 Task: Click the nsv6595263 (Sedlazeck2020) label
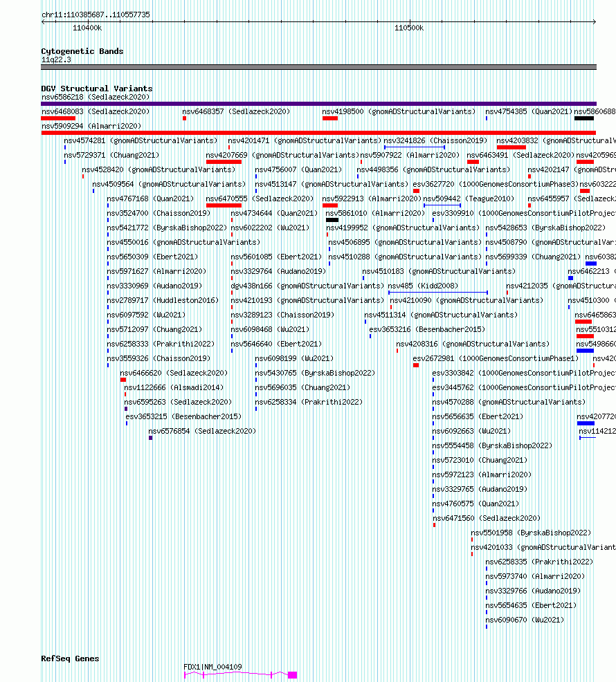point(178,402)
